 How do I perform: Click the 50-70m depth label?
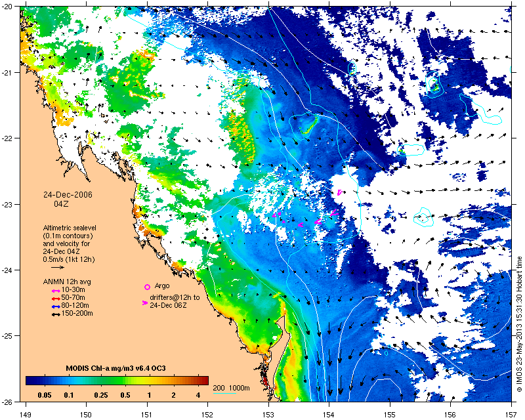click(x=73, y=298)
